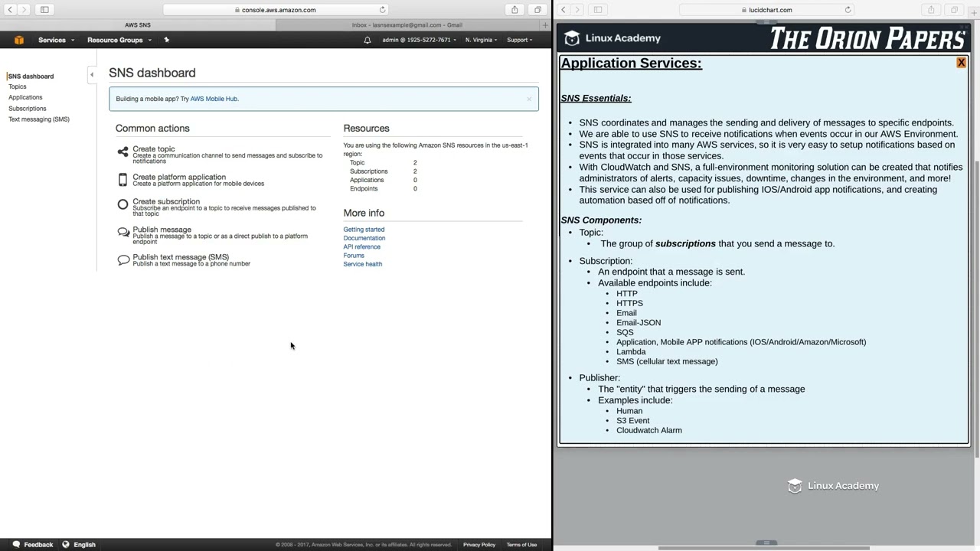Open the Forums link
Image resolution: width=980 pixels, height=551 pixels.
coord(354,256)
